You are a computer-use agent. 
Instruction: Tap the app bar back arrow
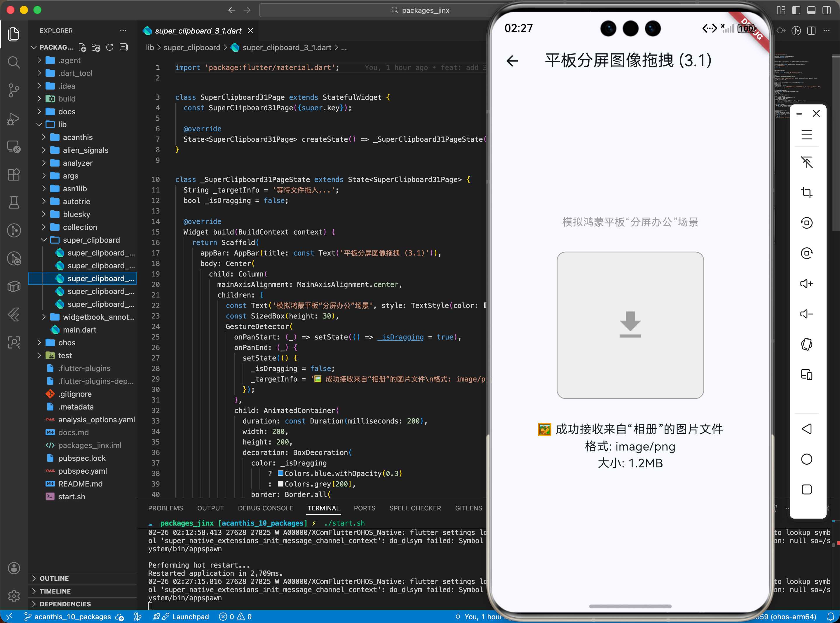pos(512,61)
